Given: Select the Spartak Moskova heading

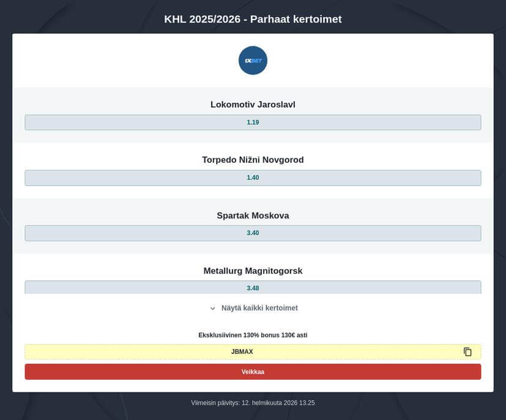Looking at the screenshot, I should click(253, 215).
